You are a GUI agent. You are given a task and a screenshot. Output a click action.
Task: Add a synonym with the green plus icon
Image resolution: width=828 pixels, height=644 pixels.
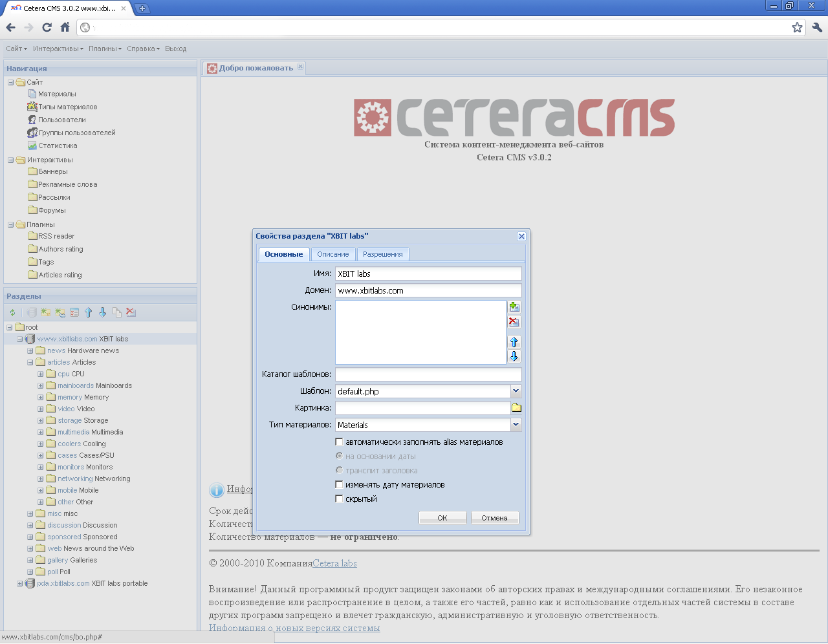(x=514, y=307)
